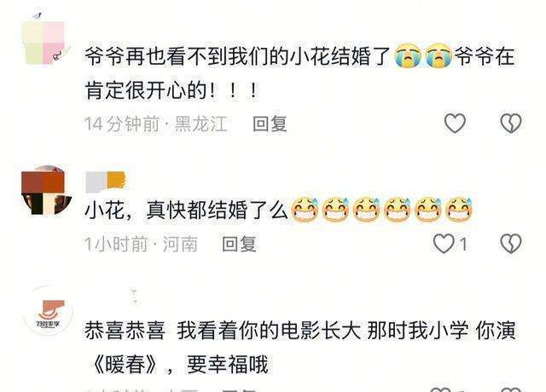Image resolution: width=546 pixels, height=392 pixels.
Task: Dislike the 黑龙江 comment with broken heart
Action: (511, 123)
